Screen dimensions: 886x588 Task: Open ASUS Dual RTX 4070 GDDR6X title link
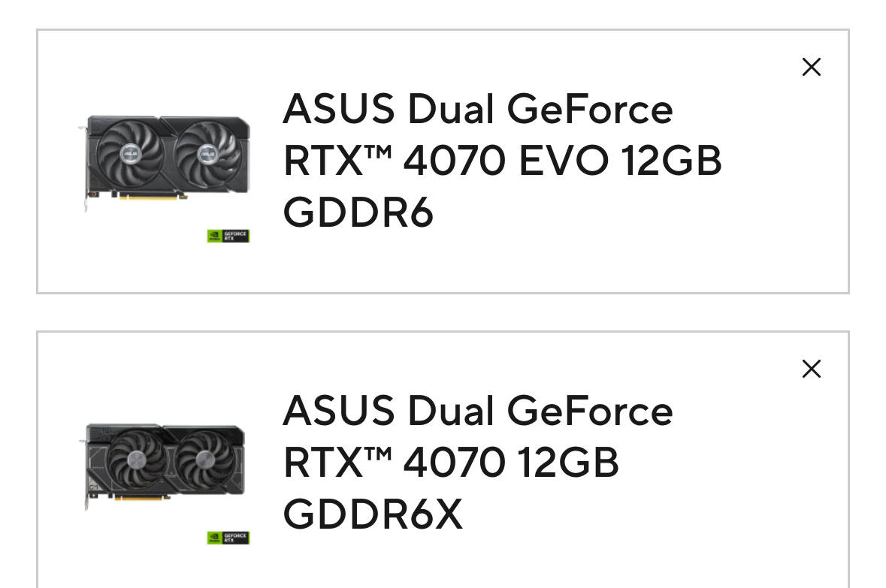click(x=477, y=462)
